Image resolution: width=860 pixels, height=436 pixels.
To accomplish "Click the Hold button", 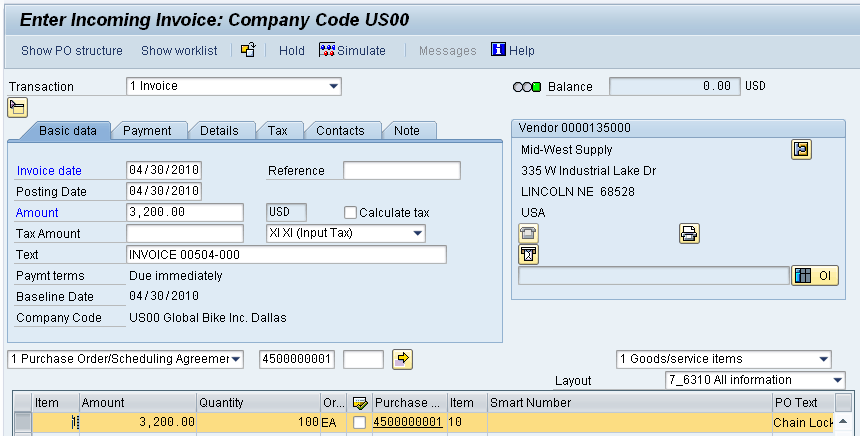I will point(292,50).
